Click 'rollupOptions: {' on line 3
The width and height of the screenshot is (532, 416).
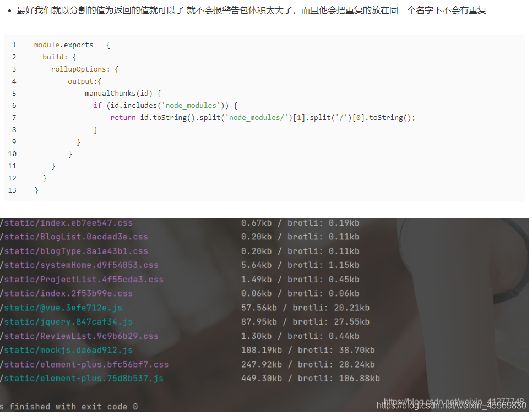85,69
